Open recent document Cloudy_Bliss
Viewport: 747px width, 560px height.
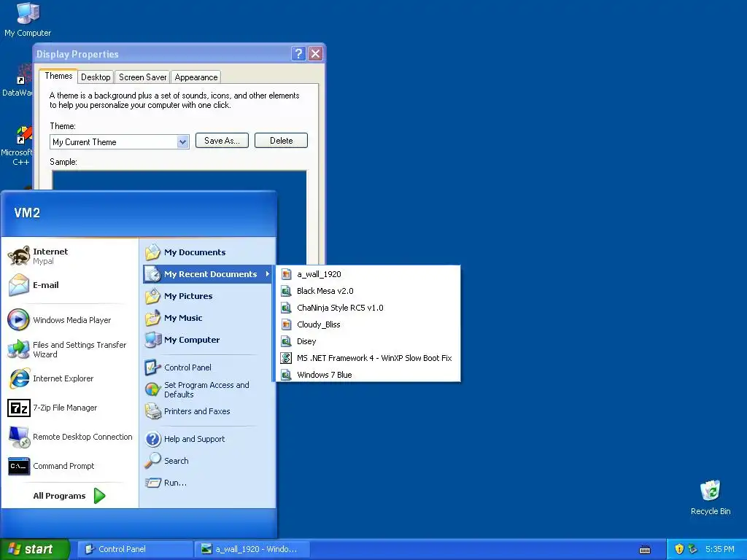pyautogui.click(x=368, y=324)
